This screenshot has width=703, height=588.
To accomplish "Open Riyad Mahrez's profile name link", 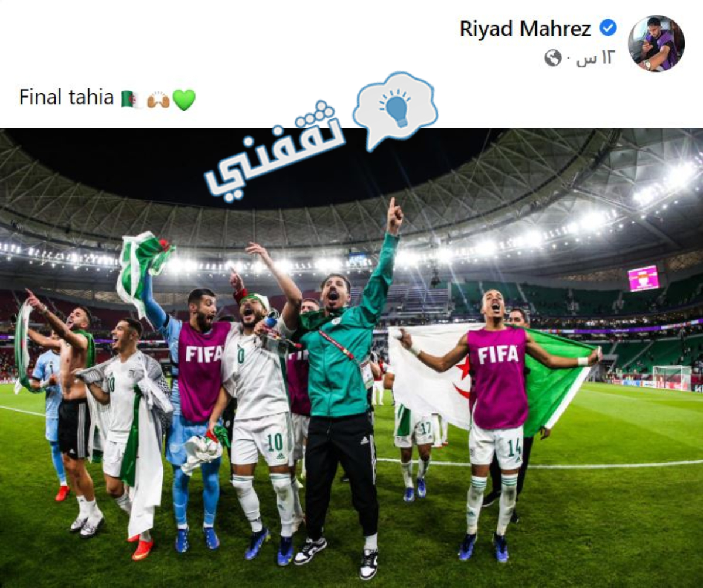I will point(525,28).
